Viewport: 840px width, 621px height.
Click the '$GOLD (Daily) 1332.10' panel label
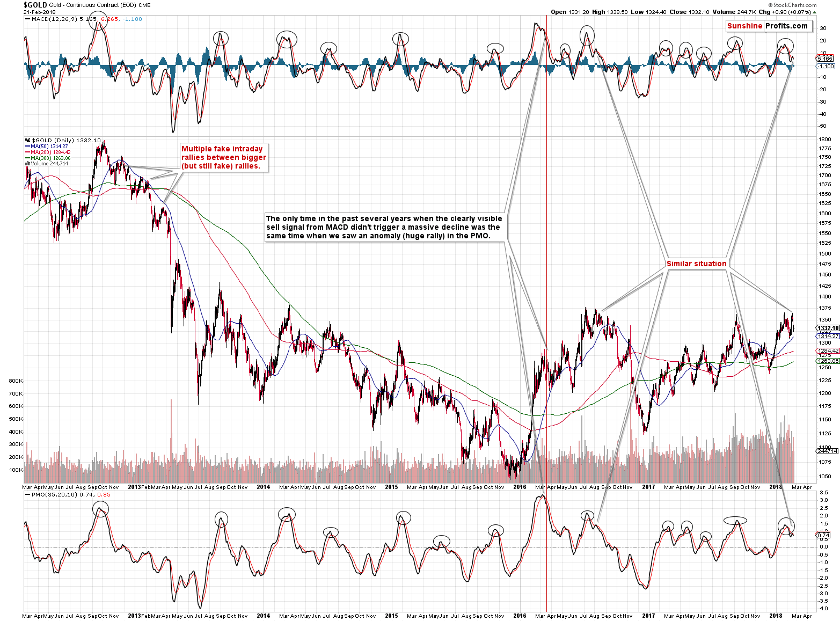(66, 140)
